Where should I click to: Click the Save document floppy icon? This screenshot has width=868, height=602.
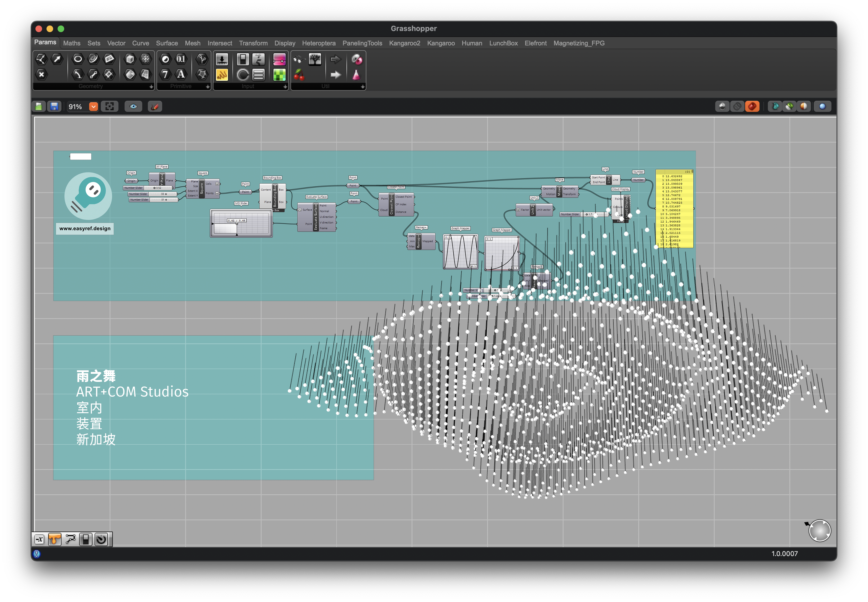pos(54,107)
